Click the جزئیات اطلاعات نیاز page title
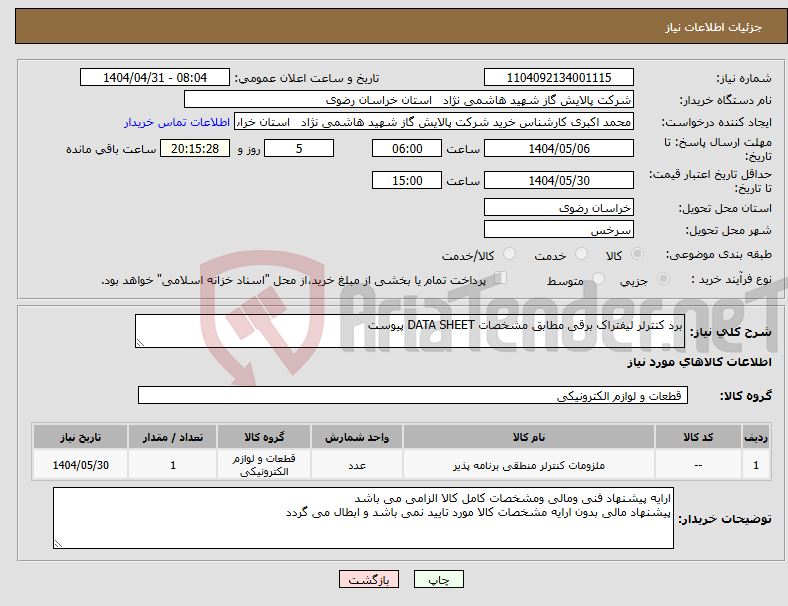This screenshot has width=788, height=606. click(714, 27)
